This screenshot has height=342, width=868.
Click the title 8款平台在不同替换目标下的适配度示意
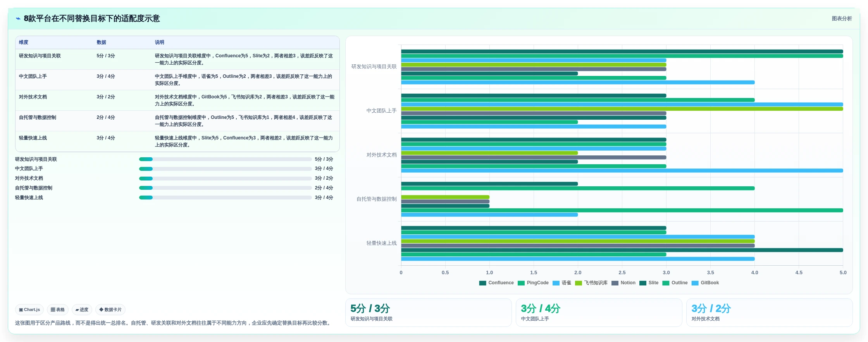pos(92,19)
